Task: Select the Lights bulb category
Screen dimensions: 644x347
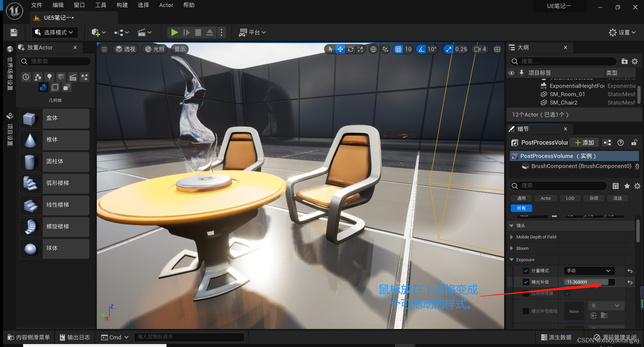Action: click(x=49, y=77)
